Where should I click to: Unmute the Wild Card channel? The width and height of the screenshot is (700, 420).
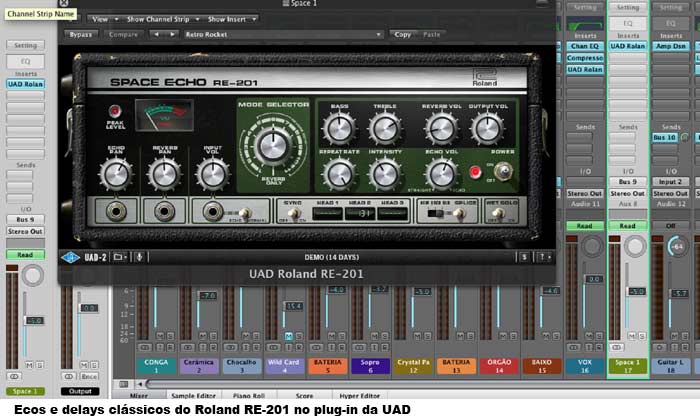coord(288,336)
